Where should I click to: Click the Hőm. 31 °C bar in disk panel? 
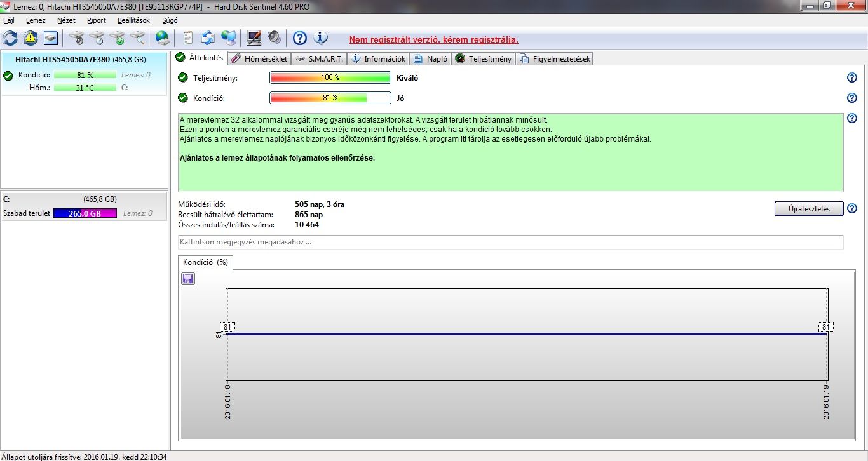(x=85, y=88)
